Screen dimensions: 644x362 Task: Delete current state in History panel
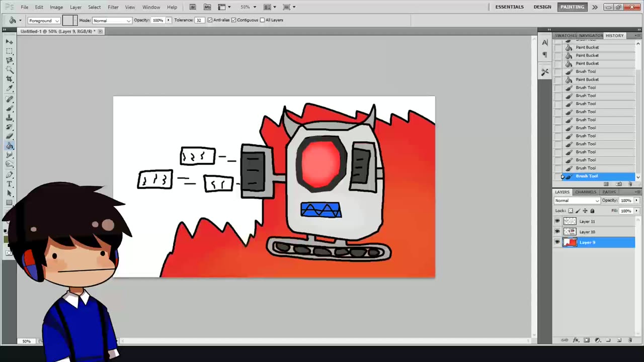click(x=630, y=184)
